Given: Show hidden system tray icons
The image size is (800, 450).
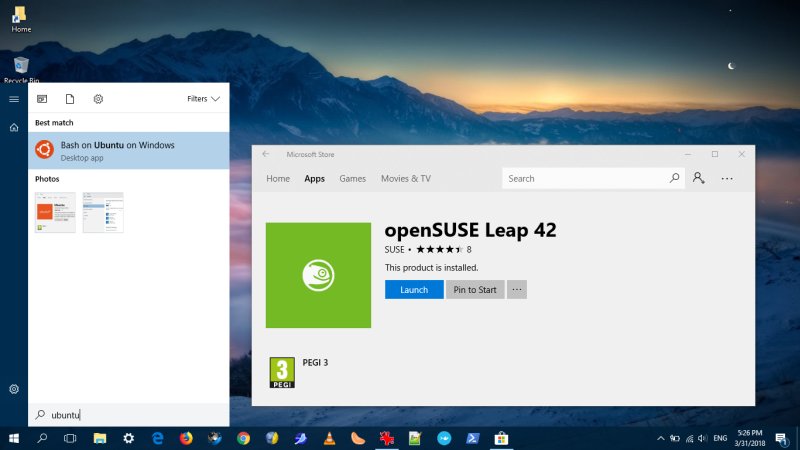Looking at the screenshot, I should (661, 438).
